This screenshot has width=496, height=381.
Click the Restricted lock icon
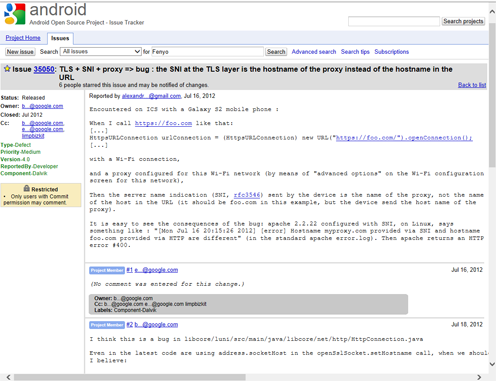(x=27, y=189)
